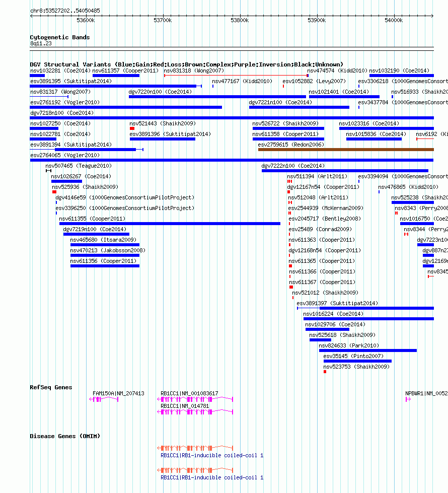The height and width of the screenshot is (493, 448).
Task: Click the dgv12168n54 (Cooper2011) label
Action: (x=325, y=251)
